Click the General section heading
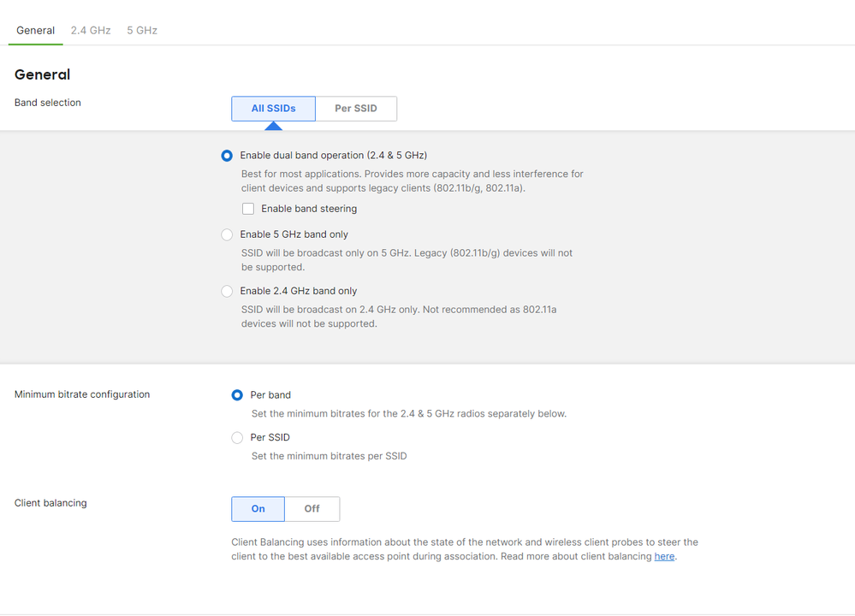Image resolution: width=855 pixels, height=616 pixels. 42,74
